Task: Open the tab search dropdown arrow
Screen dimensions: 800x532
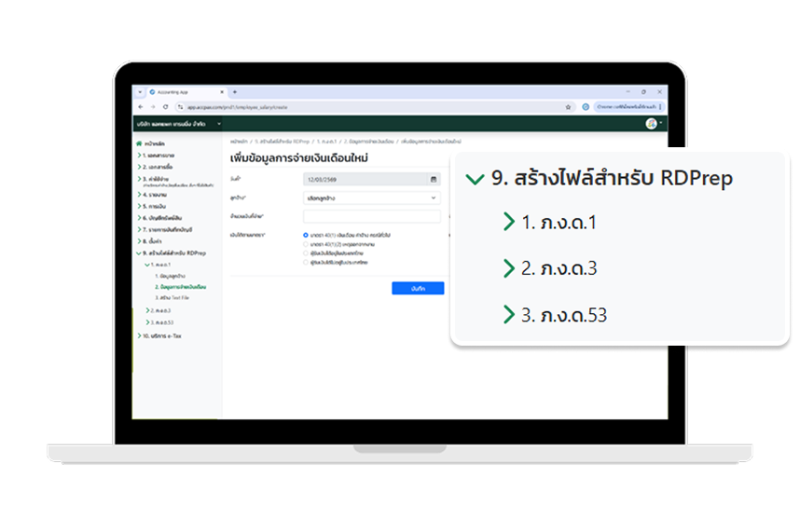Action: (x=140, y=92)
